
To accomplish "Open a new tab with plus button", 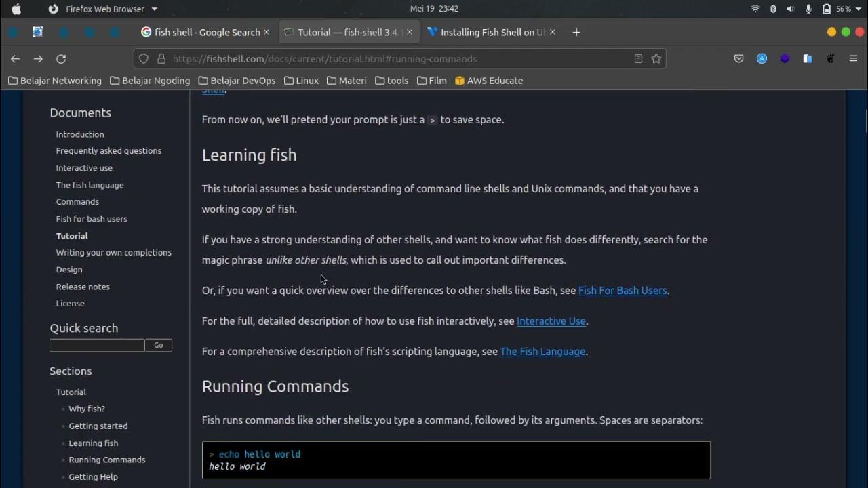I will point(576,32).
